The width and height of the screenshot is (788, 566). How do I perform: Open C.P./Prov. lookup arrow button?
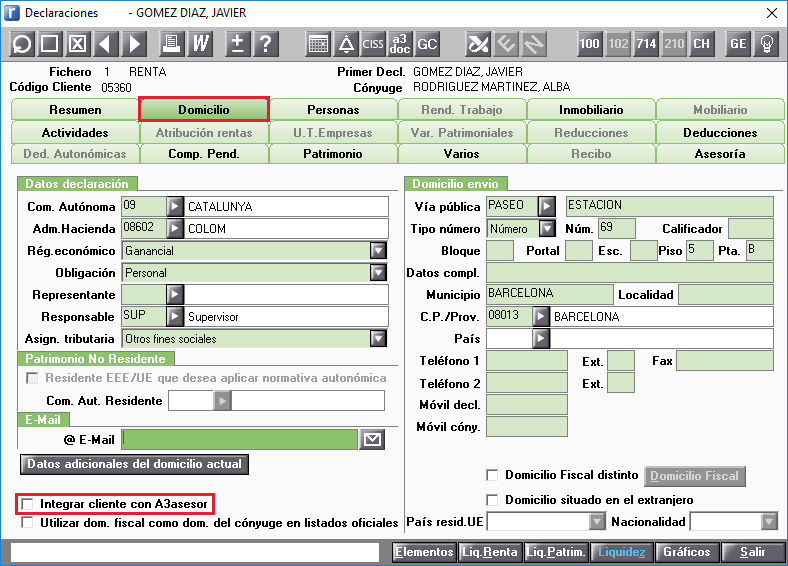tap(541, 317)
